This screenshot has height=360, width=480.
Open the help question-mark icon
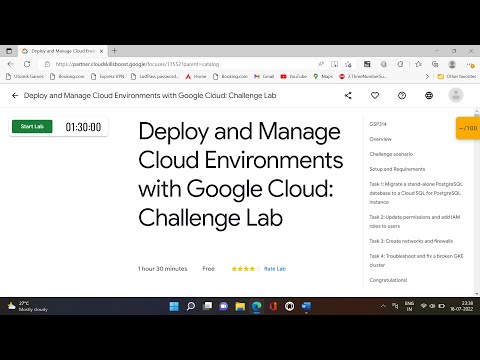402,96
